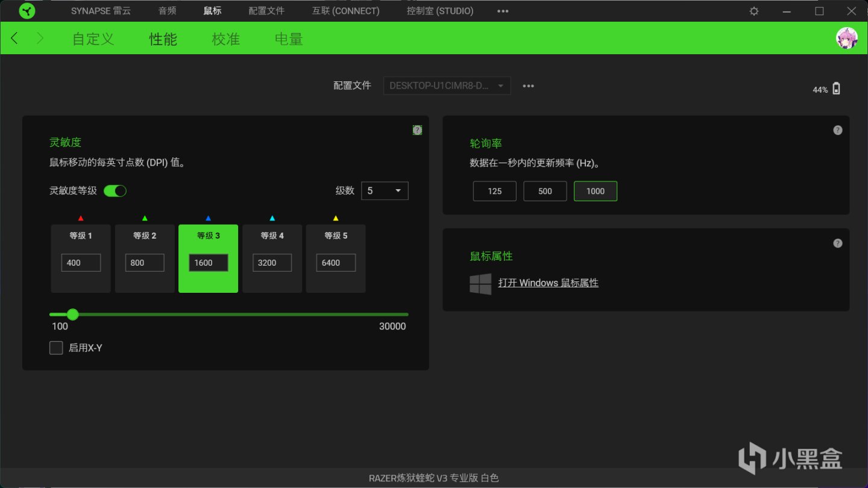Open the top-level 配置文件 tab
The height and width of the screenshot is (488, 868).
(x=266, y=11)
